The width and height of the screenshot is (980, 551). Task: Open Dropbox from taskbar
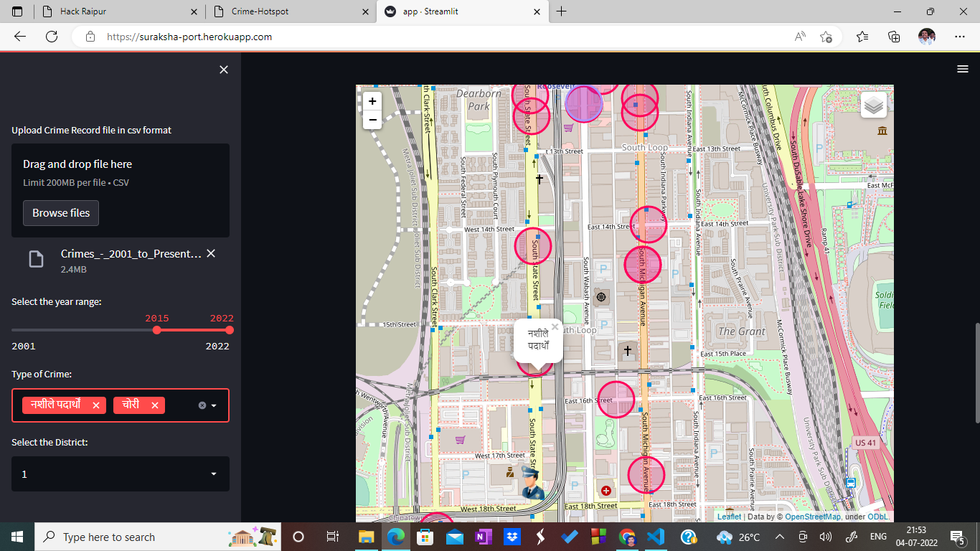pos(512,537)
